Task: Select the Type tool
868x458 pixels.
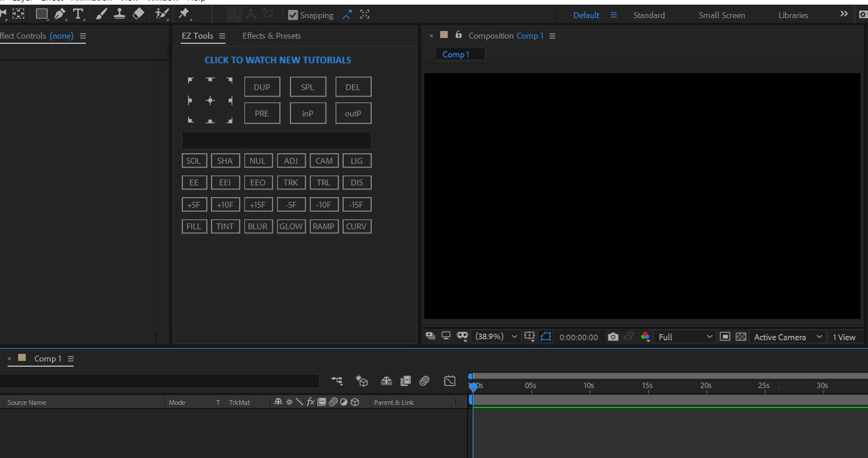Action: pyautogui.click(x=78, y=14)
